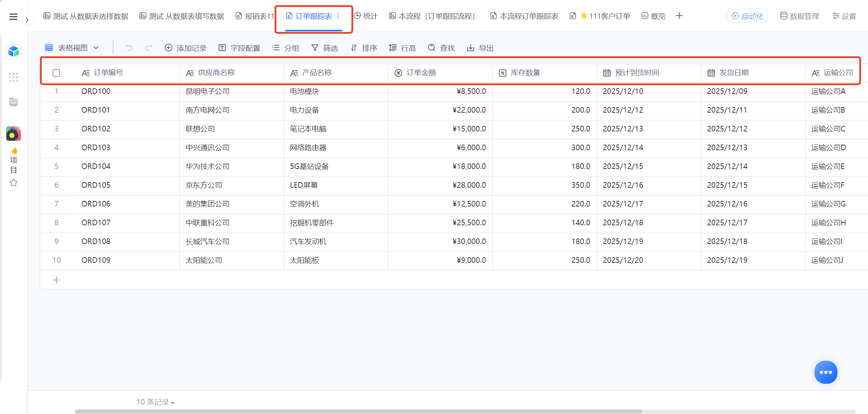The image size is (868, 414).
Task: Select cell 华为技术公司
Action: [232, 167]
